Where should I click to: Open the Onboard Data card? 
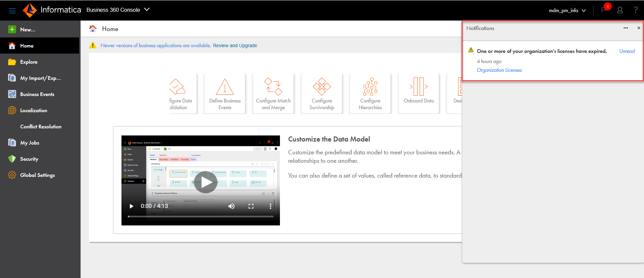[419, 93]
